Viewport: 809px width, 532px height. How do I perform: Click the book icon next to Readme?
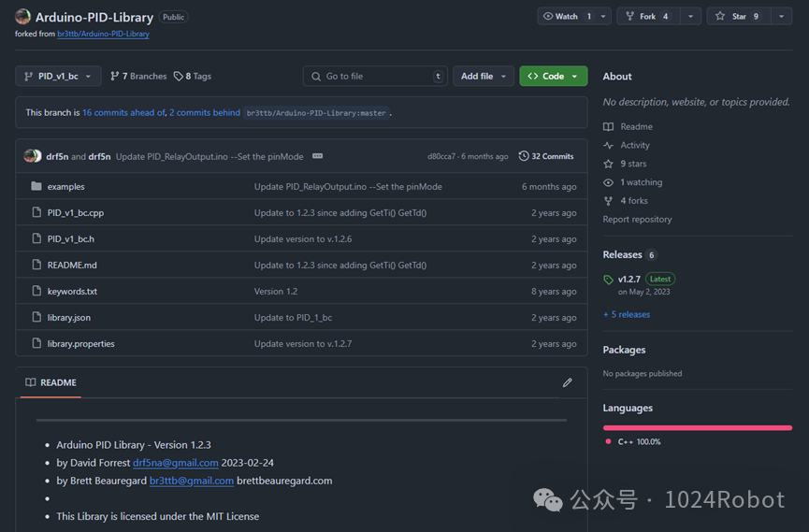[608, 126]
